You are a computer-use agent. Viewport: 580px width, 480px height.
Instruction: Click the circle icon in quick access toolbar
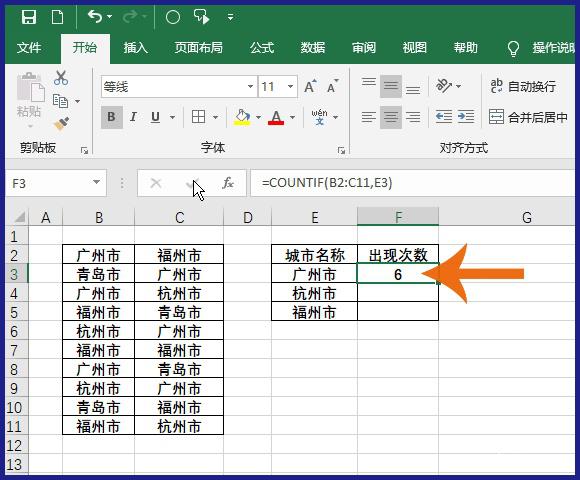pyautogui.click(x=173, y=17)
